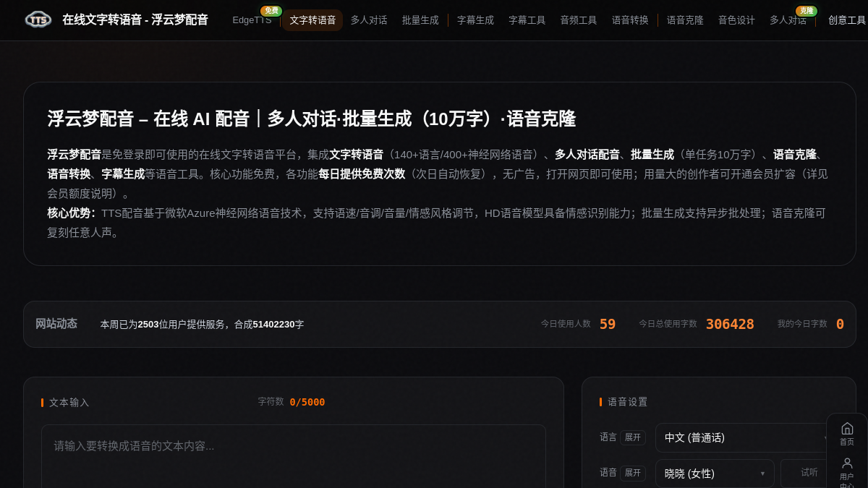The width and height of the screenshot is (868, 488).
Task: Click the 文本输入 panel heading
Action: pyautogui.click(x=69, y=403)
